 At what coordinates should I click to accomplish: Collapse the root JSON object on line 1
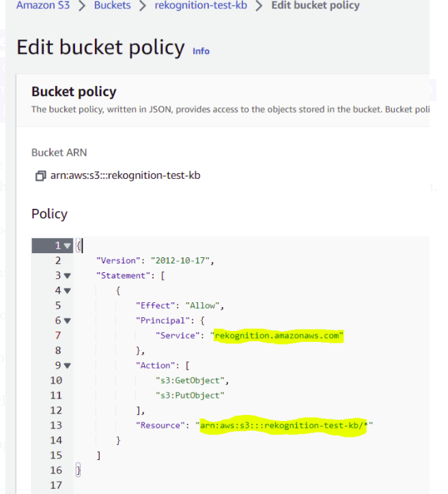(67, 246)
